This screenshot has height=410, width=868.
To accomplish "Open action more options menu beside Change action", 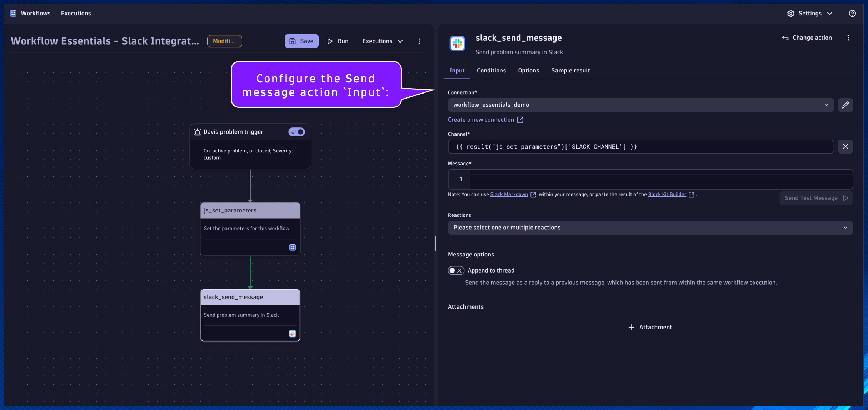I will click(848, 37).
